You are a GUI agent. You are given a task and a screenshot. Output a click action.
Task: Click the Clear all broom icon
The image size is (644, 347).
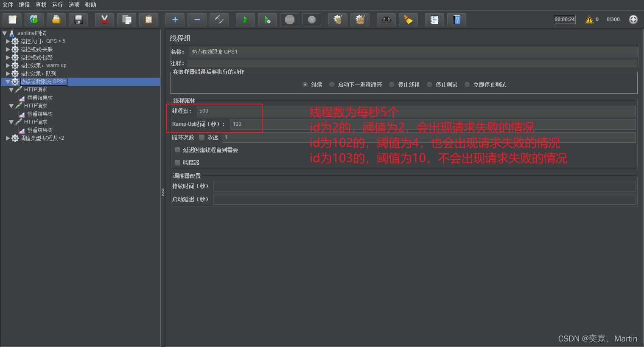(x=360, y=20)
